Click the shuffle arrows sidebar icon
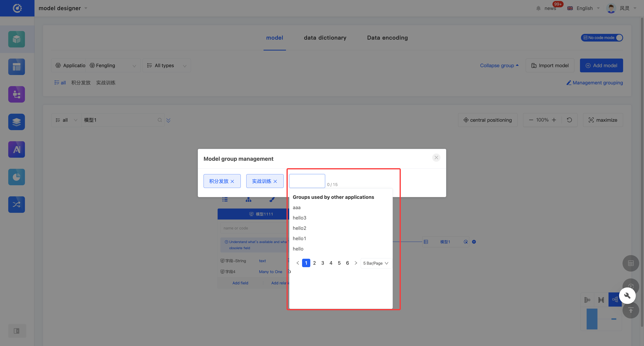 point(16,204)
